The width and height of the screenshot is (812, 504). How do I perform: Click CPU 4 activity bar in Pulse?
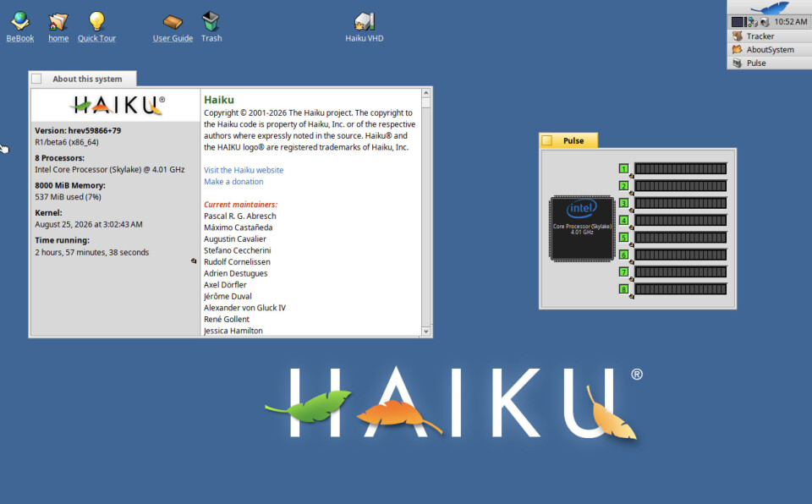click(680, 220)
